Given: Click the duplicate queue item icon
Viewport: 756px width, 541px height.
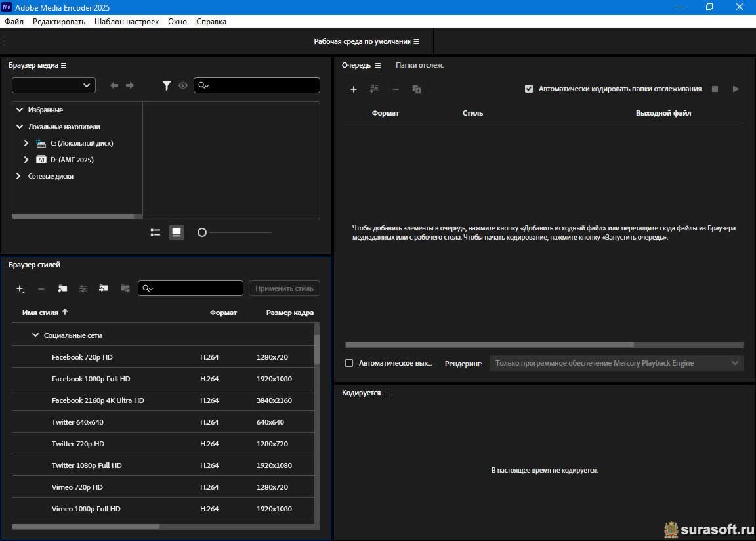Looking at the screenshot, I should point(417,89).
